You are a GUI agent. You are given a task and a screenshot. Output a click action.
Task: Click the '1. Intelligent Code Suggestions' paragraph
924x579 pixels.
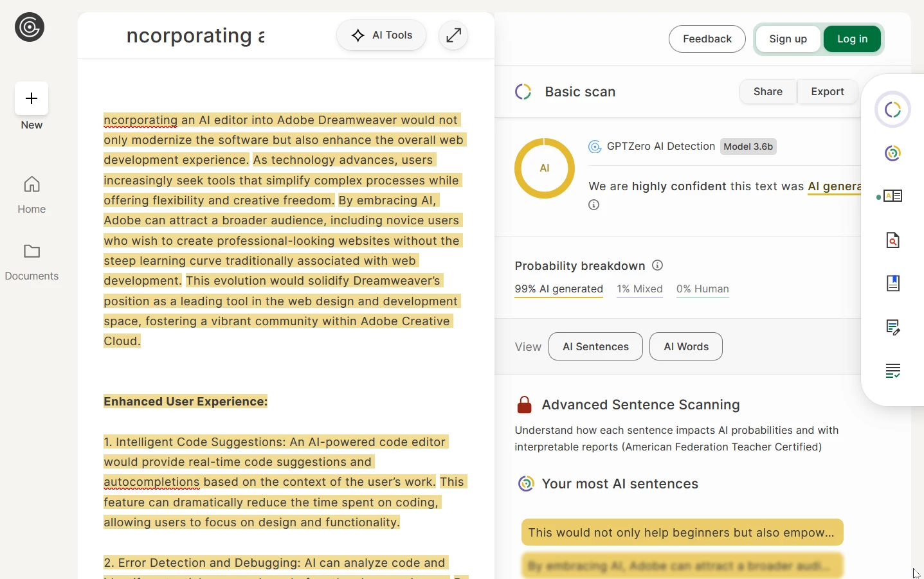pos(285,482)
